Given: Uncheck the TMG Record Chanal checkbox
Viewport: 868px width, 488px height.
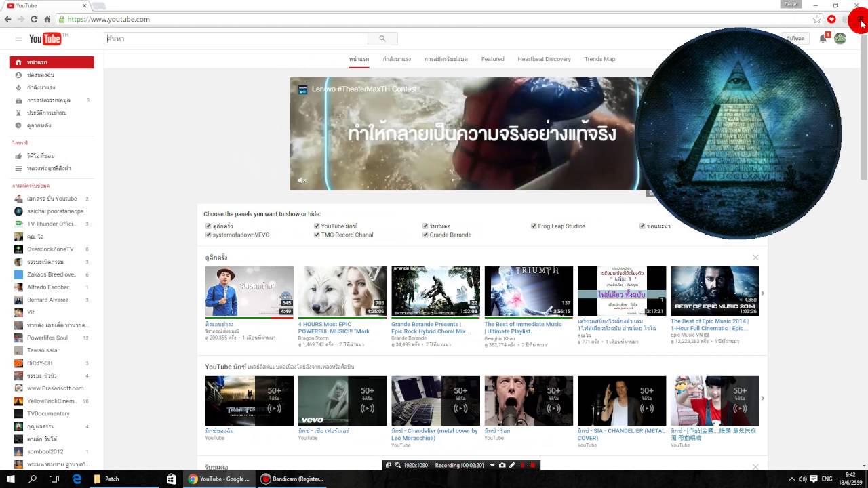Looking at the screenshot, I should [317, 235].
